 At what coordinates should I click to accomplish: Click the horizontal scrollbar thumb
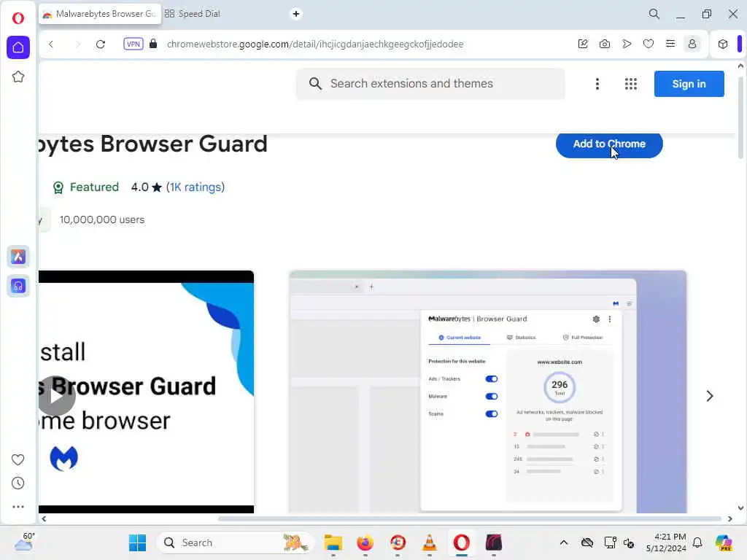pyautogui.click(x=469, y=518)
